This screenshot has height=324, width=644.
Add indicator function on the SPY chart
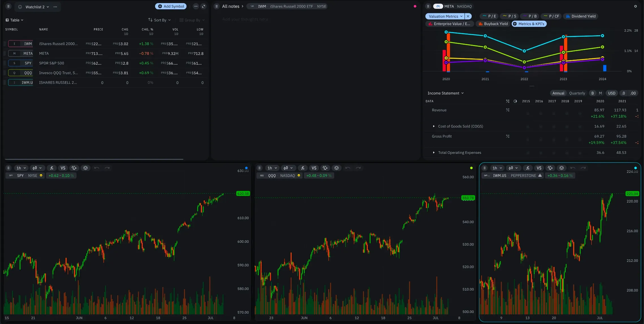52,168
